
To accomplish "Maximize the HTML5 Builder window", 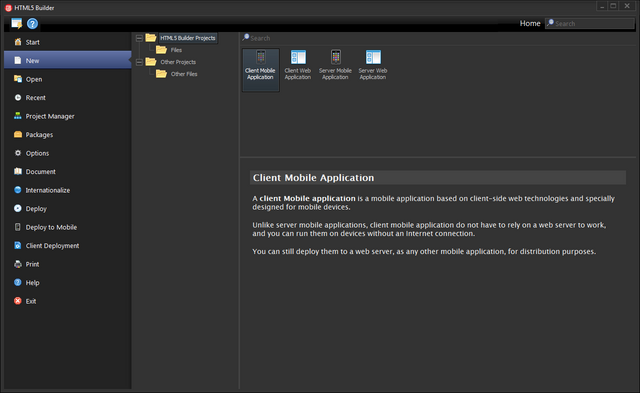I will (x=613, y=6).
